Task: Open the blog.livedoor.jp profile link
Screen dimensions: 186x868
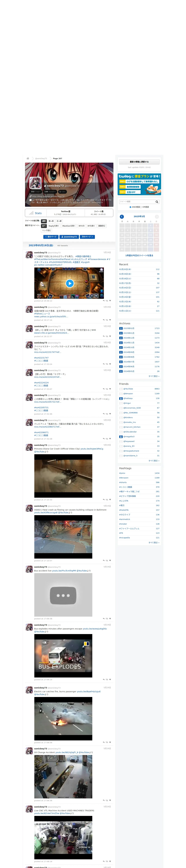Action: 48,196
